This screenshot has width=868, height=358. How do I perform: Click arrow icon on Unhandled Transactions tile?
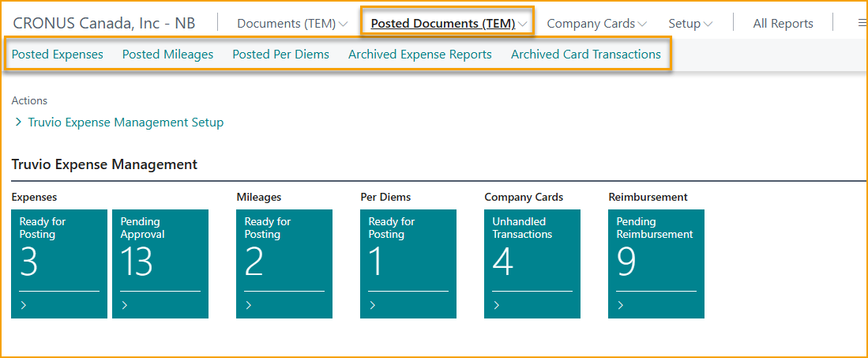(x=497, y=305)
